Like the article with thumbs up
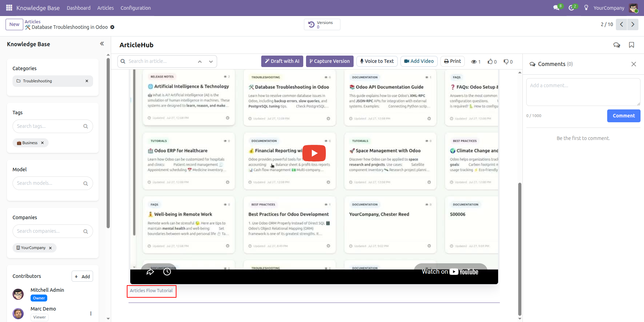This screenshot has width=644, height=322. pyautogui.click(x=492, y=61)
